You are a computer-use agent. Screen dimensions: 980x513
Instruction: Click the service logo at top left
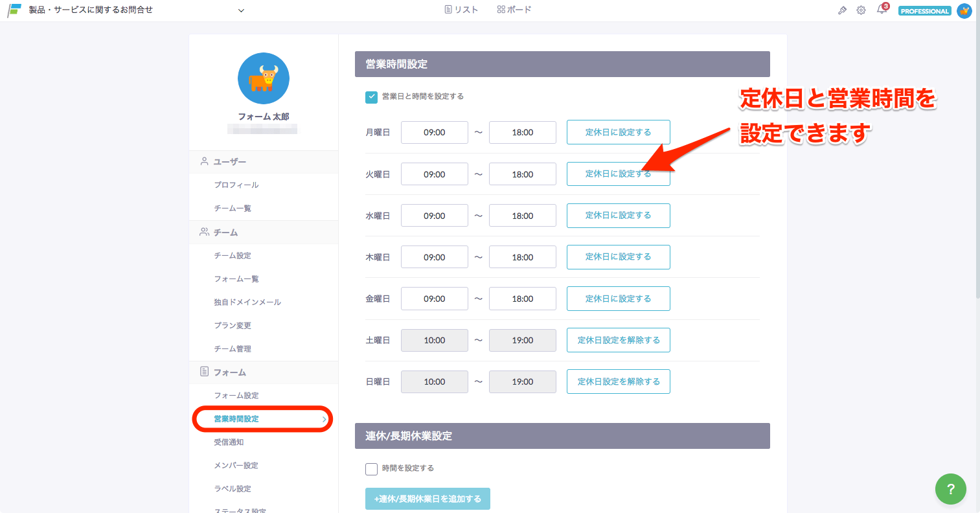point(14,9)
